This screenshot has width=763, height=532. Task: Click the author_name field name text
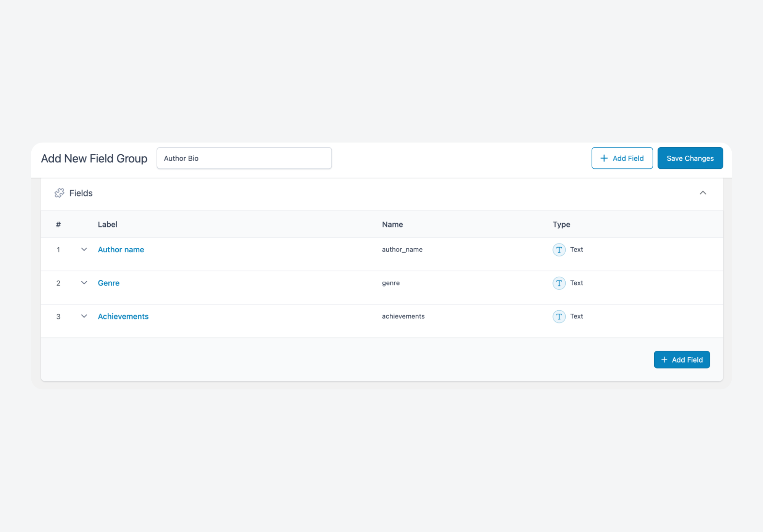click(402, 250)
